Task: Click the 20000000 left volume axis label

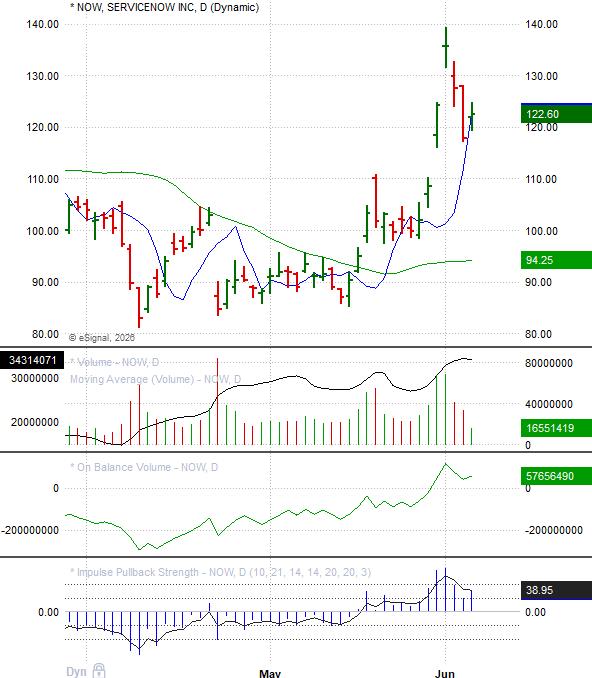Action: coord(35,422)
